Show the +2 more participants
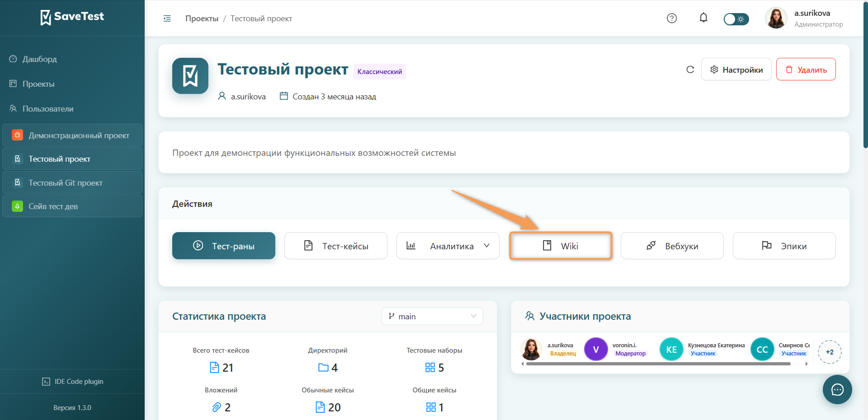The width and height of the screenshot is (868, 420). click(x=830, y=352)
